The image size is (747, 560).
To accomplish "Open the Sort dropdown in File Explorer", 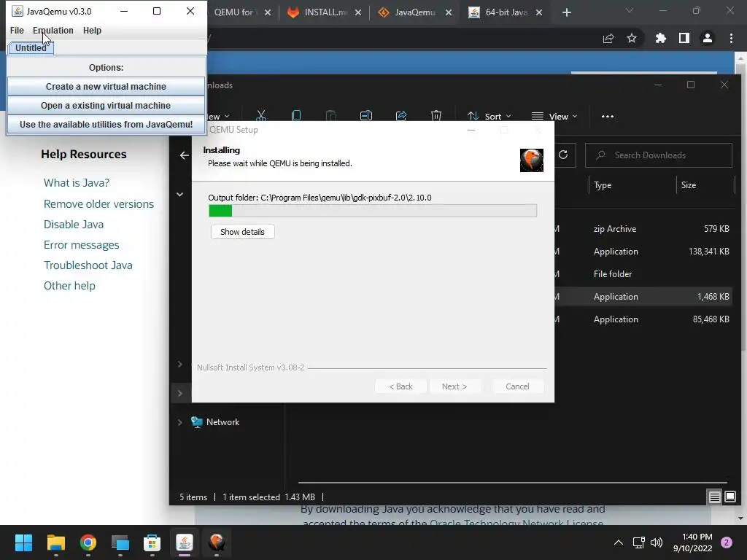I will (x=489, y=116).
